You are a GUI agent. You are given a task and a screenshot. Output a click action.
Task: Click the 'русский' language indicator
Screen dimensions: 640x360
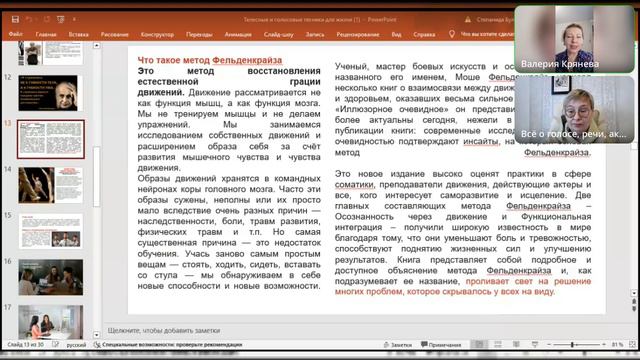click(76, 344)
